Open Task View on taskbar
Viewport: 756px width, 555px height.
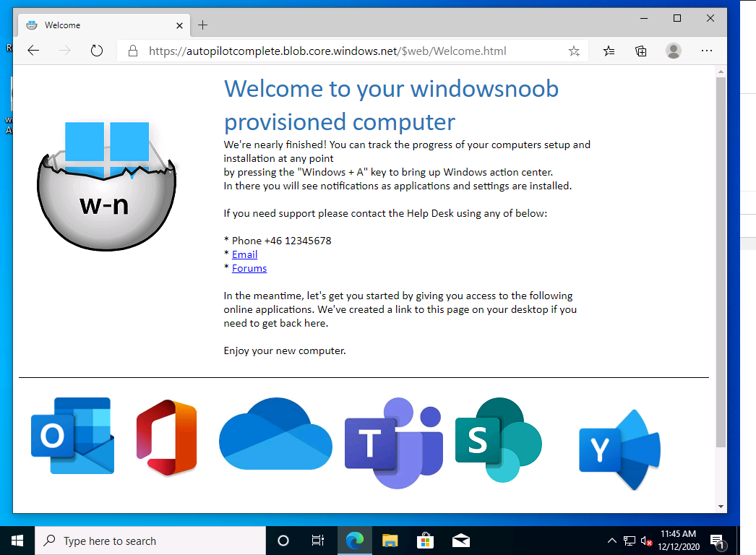318,541
